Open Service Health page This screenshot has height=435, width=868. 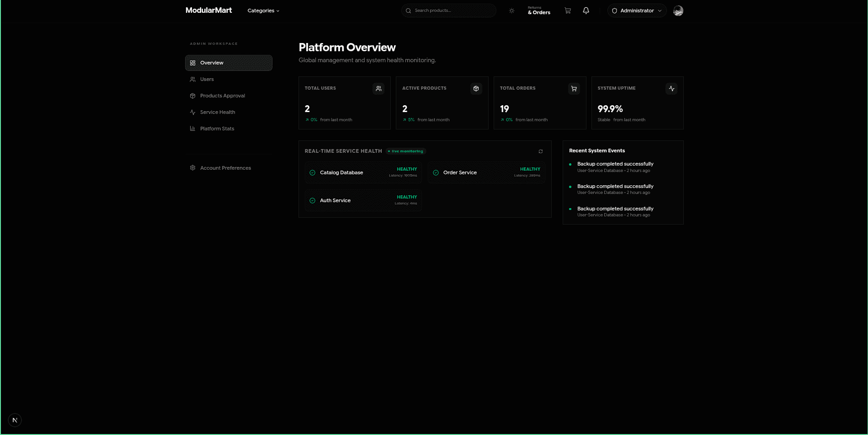pos(229,112)
